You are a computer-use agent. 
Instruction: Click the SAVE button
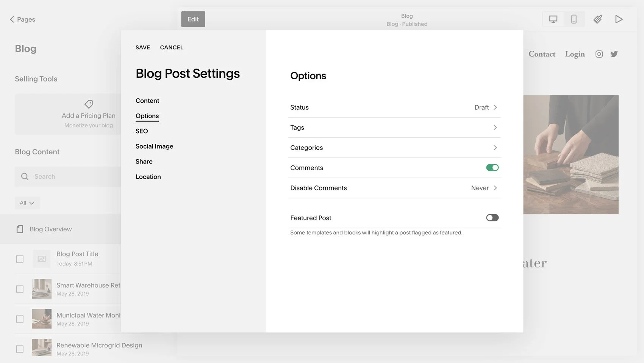pyautogui.click(x=143, y=47)
